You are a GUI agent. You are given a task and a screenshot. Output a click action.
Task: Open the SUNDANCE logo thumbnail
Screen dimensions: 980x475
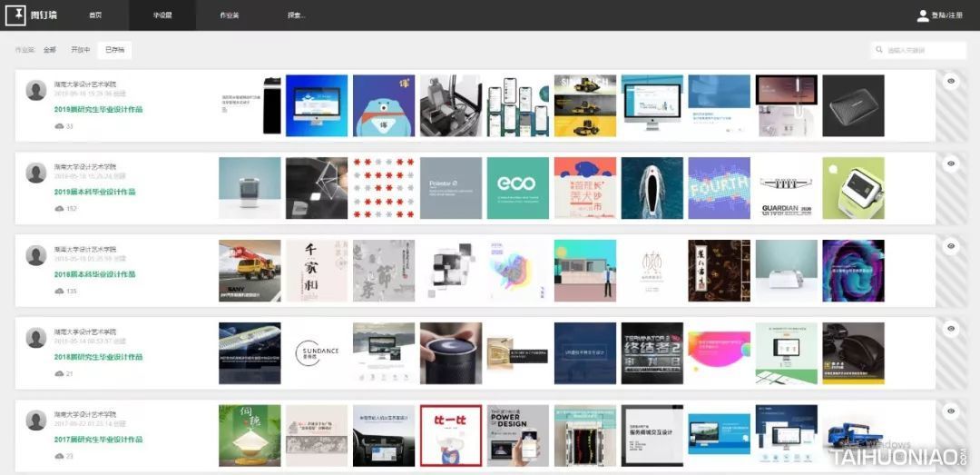point(317,353)
